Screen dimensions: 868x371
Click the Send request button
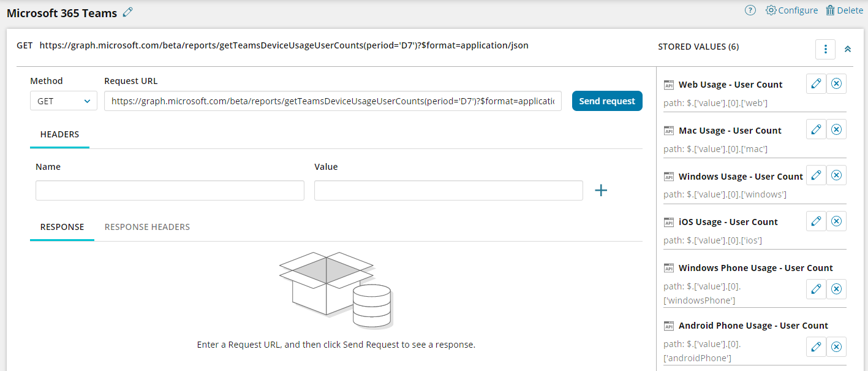(606, 101)
